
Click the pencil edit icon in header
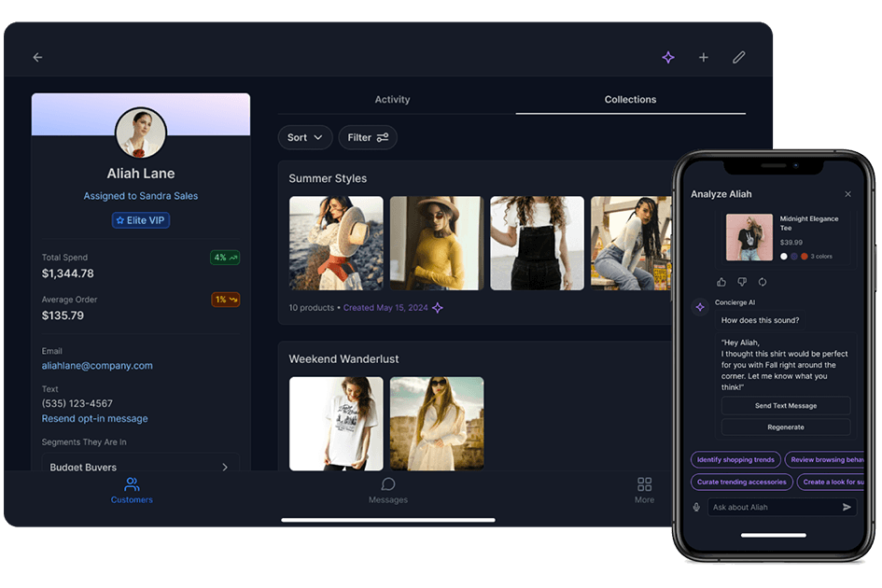pos(738,57)
